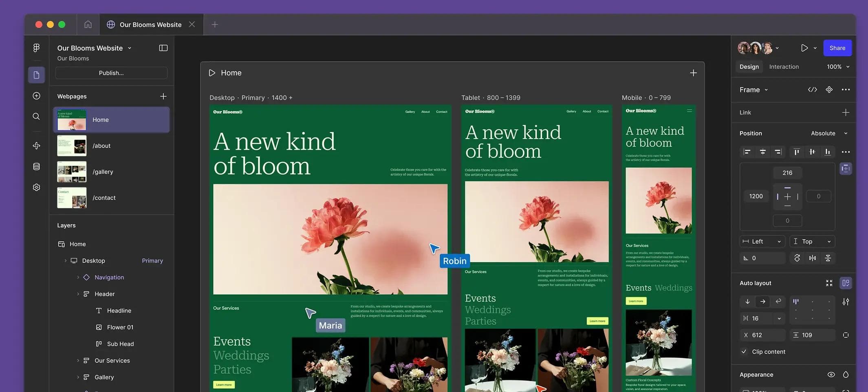Switch to the Design tab
This screenshot has height=392, width=868.
[749, 67]
